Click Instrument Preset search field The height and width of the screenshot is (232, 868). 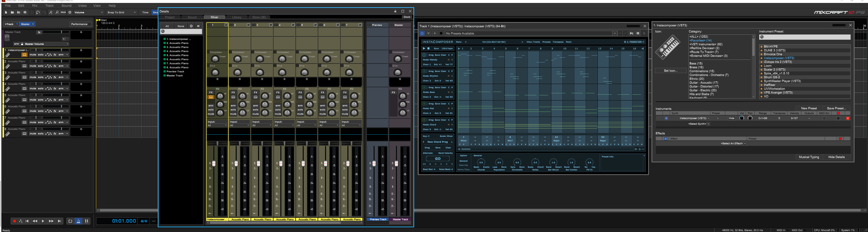coord(805,37)
